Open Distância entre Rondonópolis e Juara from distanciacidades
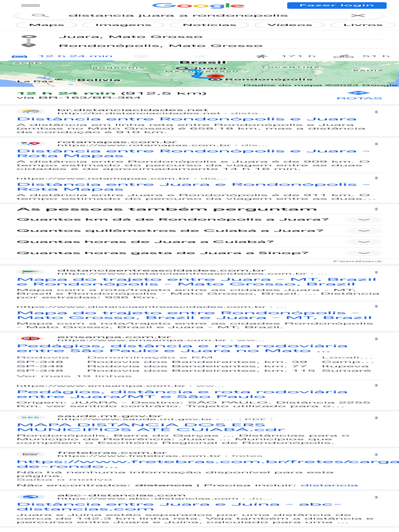This screenshot has width=399, height=532. (187, 119)
